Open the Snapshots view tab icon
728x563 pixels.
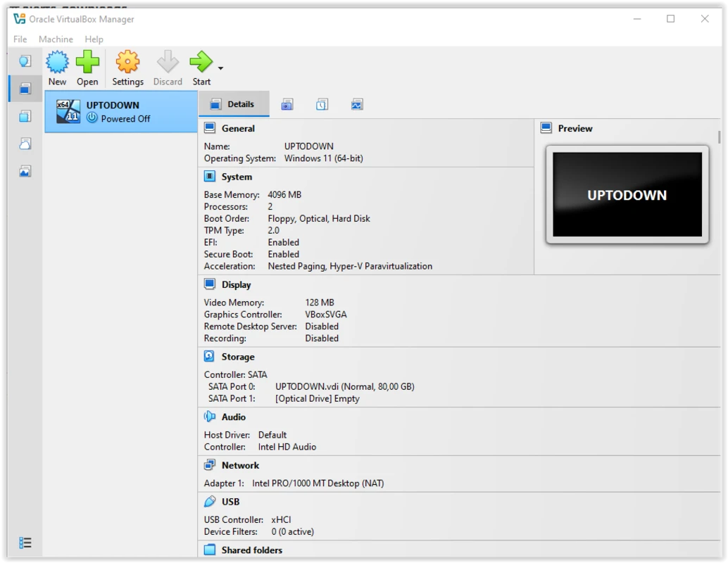click(287, 103)
